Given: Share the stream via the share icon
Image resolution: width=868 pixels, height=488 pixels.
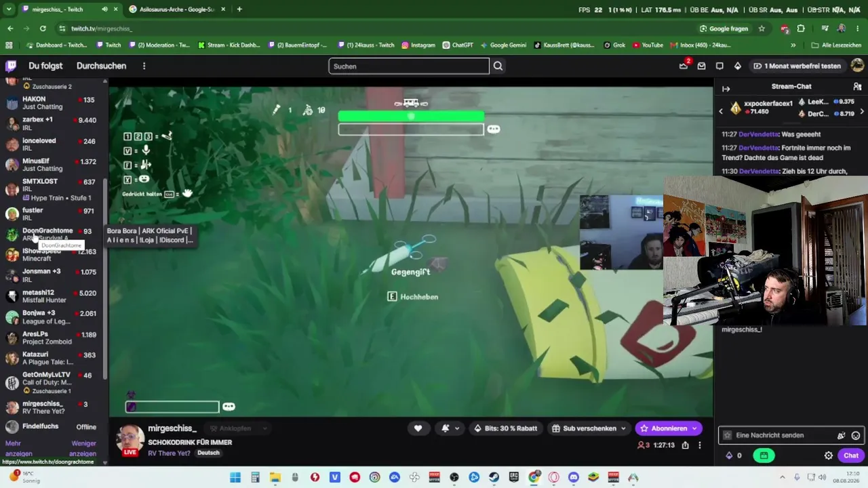Looking at the screenshot, I should tap(686, 445).
